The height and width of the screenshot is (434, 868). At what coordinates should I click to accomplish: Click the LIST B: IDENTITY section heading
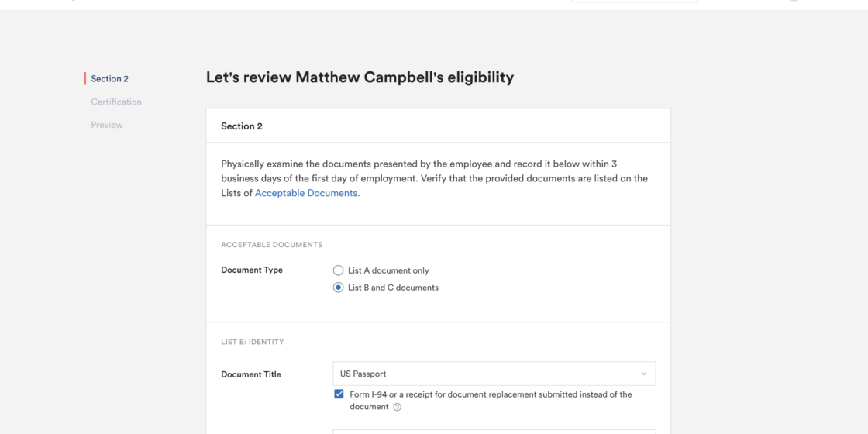pos(253,342)
